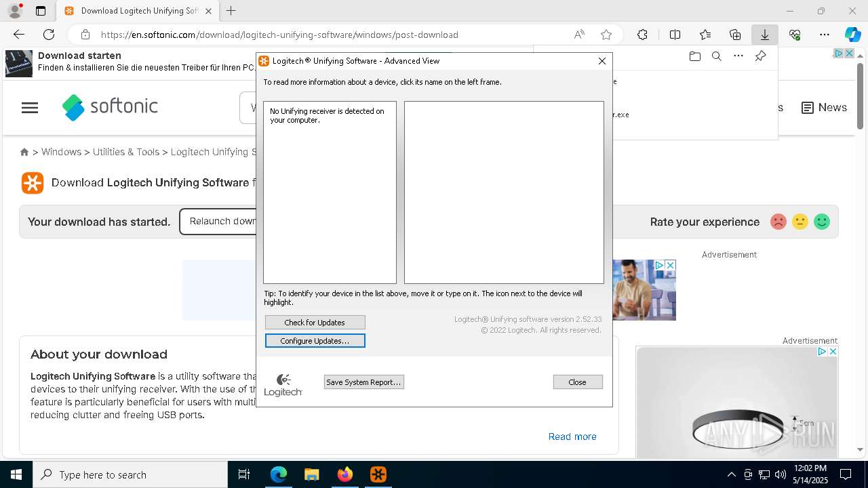Open the Favorites list icon

coord(705,35)
